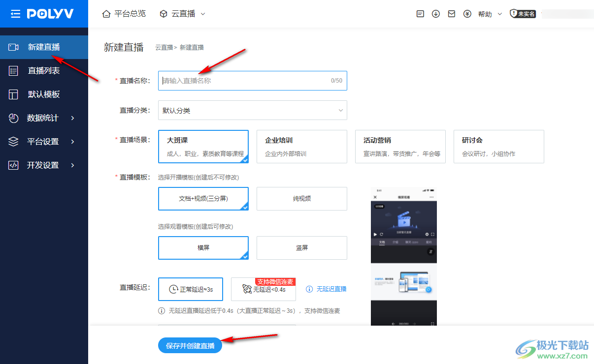
Task: Go to 直播列表 in the sidebar
Action: tap(44, 70)
